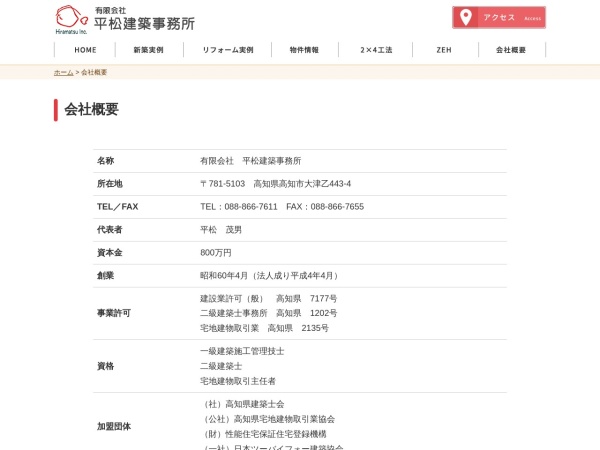Click the 創業 row label
This screenshot has width=600, height=450.
[105, 276]
